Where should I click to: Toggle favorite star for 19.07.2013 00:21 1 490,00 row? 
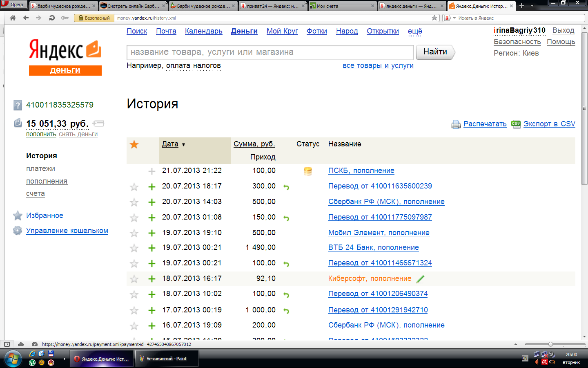click(134, 248)
